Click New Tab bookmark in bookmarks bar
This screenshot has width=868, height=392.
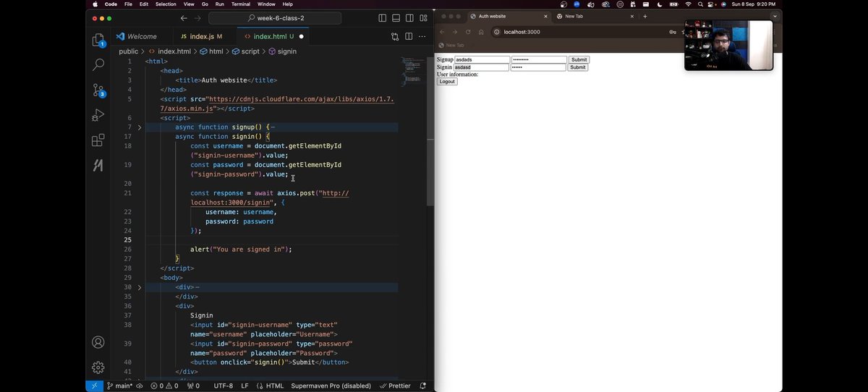pyautogui.click(x=451, y=45)
